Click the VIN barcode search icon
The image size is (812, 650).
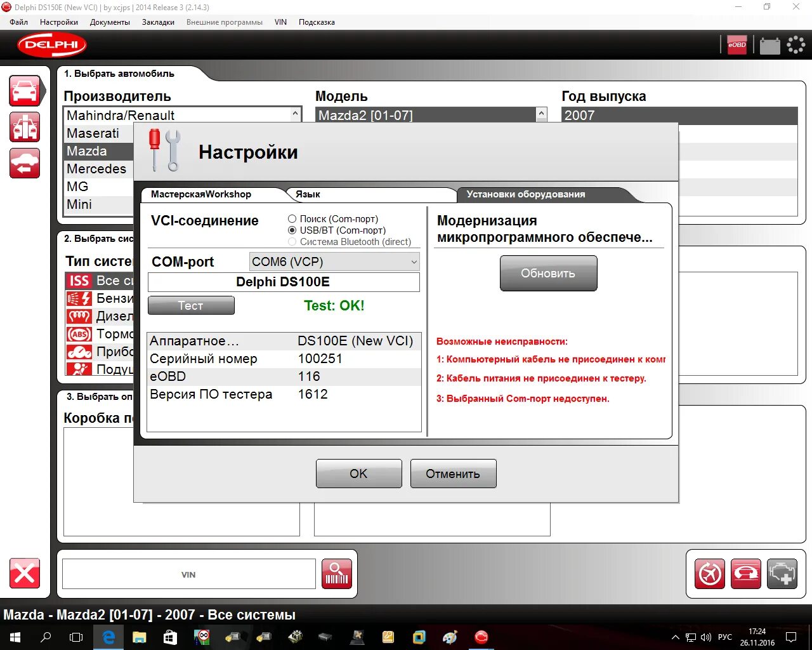(337, 574)
